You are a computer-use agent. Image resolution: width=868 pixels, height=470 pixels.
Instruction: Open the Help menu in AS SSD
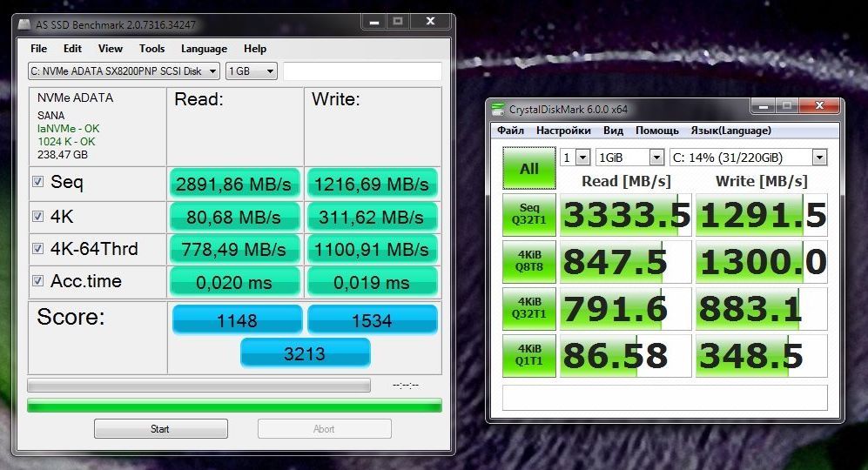(x=255, y=49)
